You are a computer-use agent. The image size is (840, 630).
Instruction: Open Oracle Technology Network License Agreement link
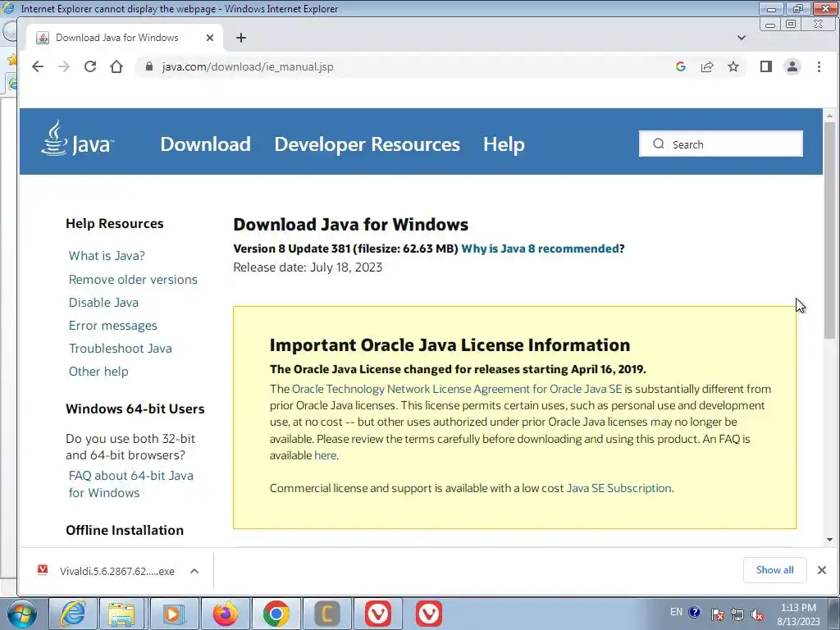(x=457, y=389)
